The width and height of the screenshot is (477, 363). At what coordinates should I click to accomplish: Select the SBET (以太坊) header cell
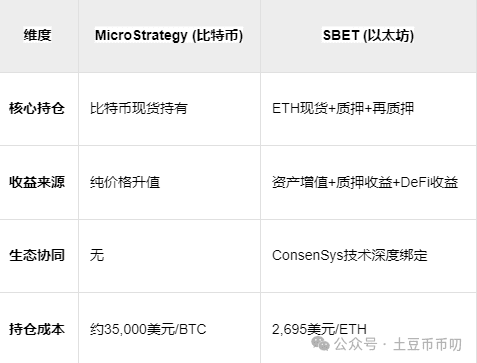pos(368,35)
